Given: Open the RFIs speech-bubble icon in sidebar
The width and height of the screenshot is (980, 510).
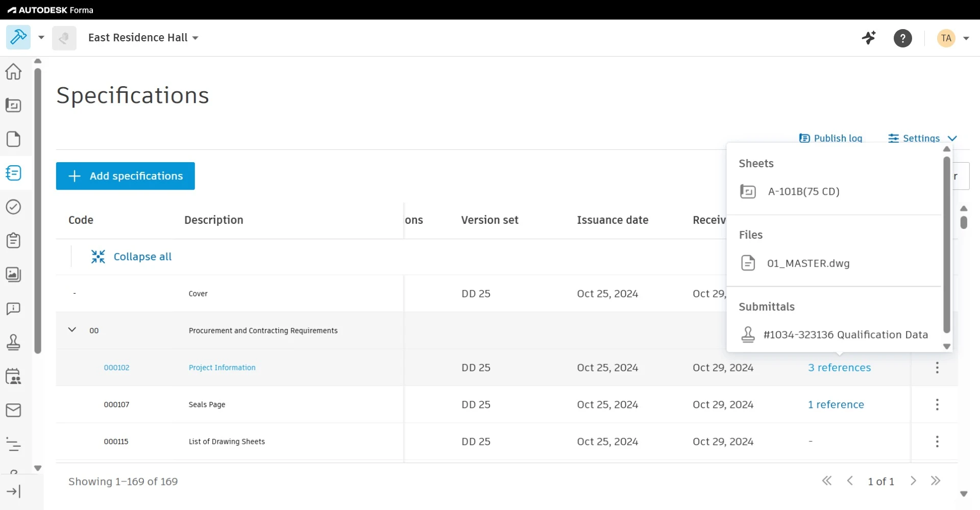Looking at the screenshot, I should [x=13, y=309].
